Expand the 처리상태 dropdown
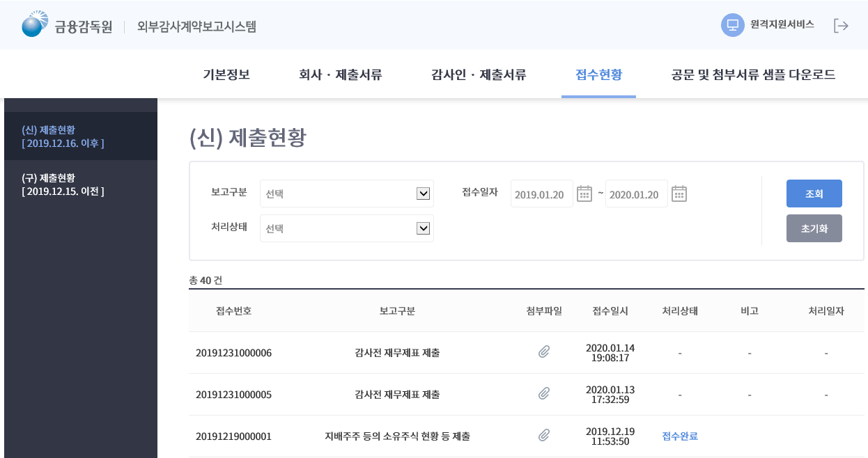This screenshot has width=868, height=458. click(423, 228)
